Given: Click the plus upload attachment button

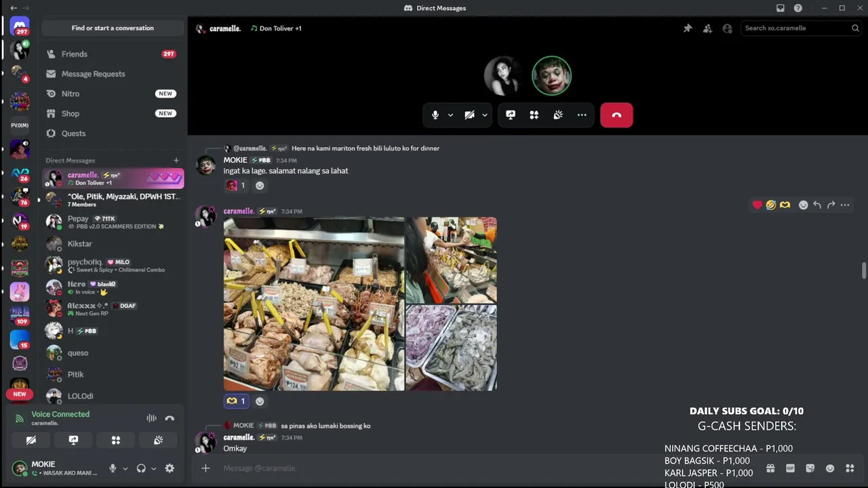Looking at the screenshot, I should click(205, 468).
